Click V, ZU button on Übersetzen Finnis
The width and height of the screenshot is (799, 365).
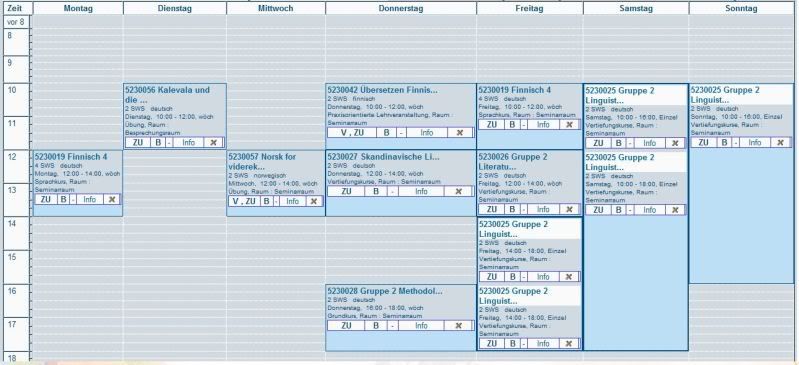(352, 133)
